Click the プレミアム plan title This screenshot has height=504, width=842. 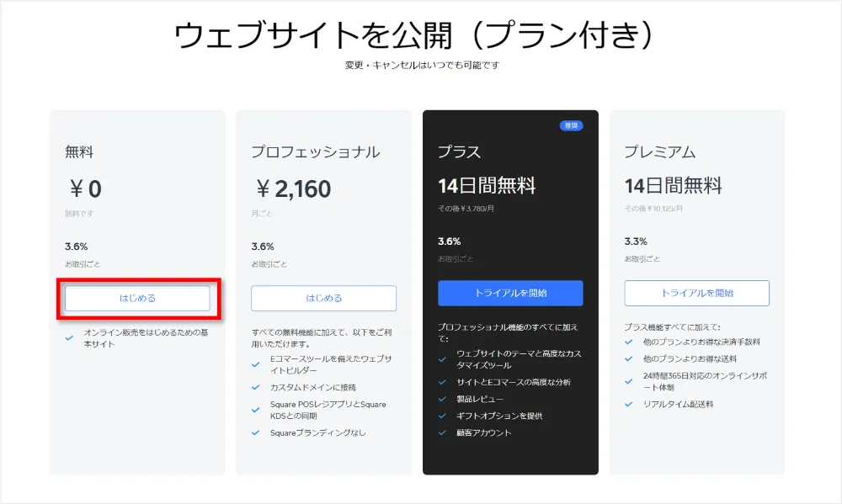coord(659,152)
